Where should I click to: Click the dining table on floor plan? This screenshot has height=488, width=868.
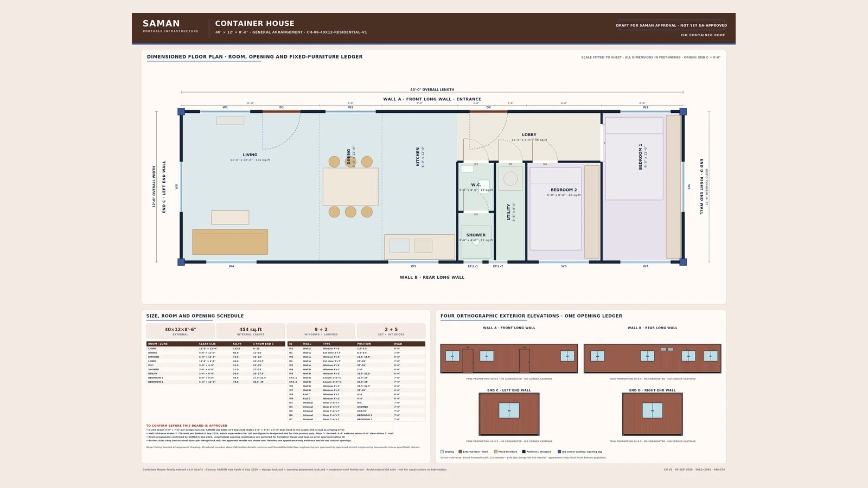click(350, 187)
